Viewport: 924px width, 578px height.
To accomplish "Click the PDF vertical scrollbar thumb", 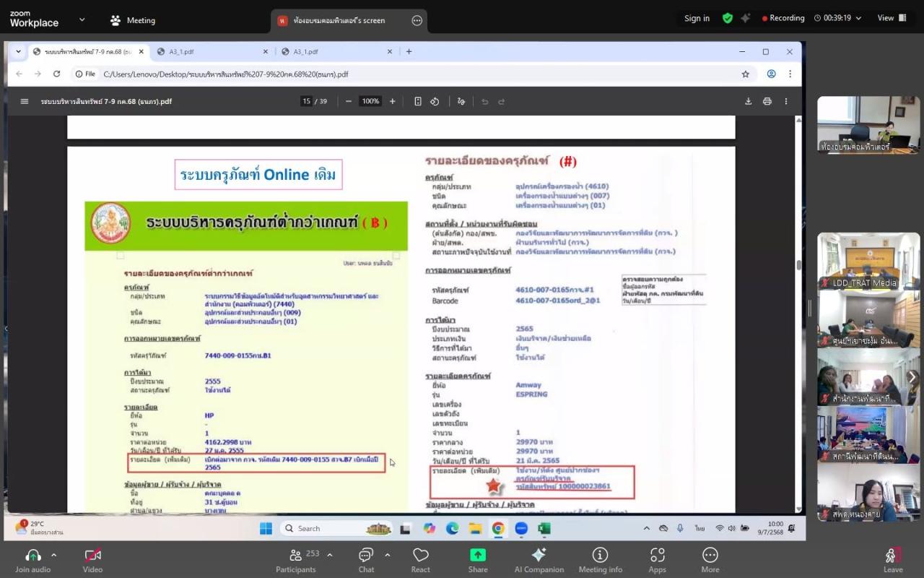I will [798, 265].
